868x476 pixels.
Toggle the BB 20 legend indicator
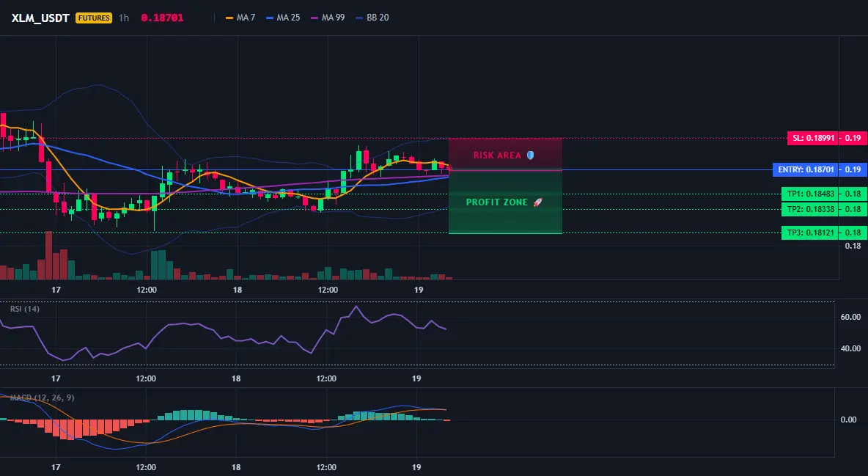[x=372, y=18]
